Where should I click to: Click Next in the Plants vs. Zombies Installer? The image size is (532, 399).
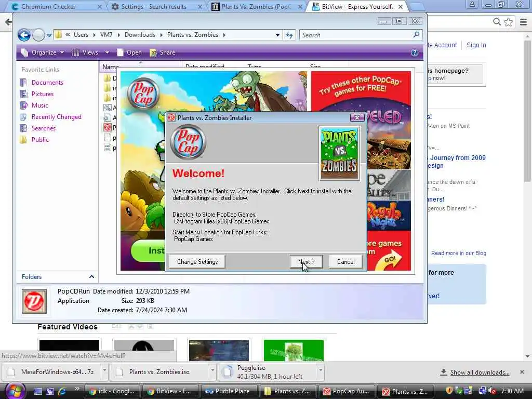pos(306,262)
